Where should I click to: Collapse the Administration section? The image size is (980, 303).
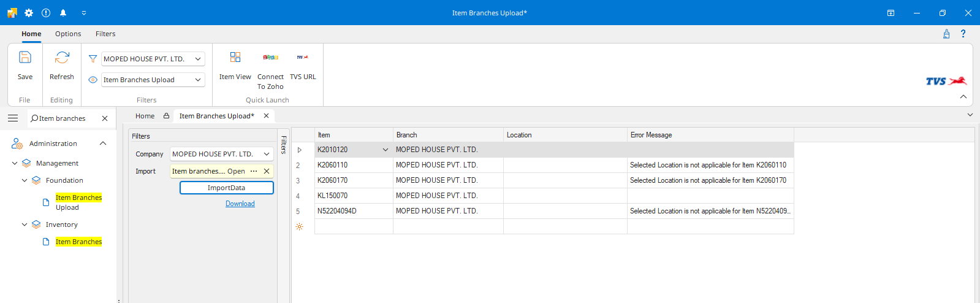point(103,144)
